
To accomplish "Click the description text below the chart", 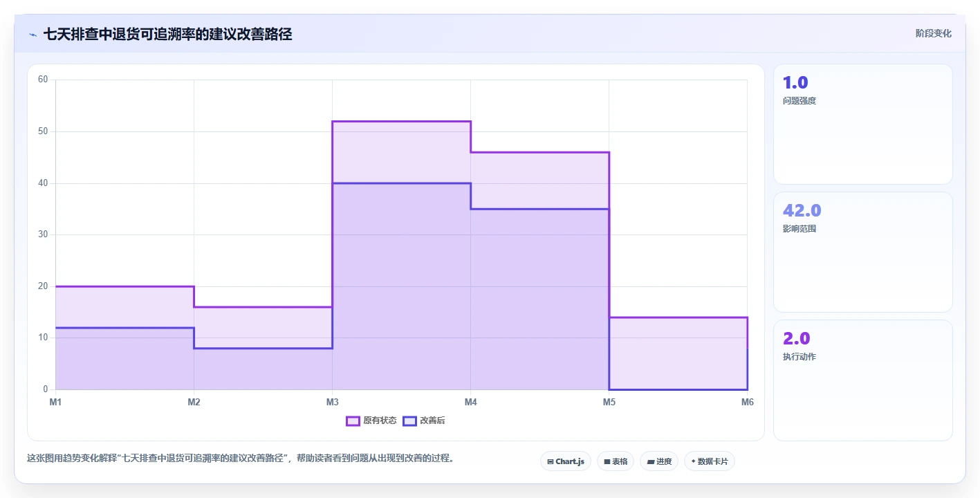I will (240, 458).
